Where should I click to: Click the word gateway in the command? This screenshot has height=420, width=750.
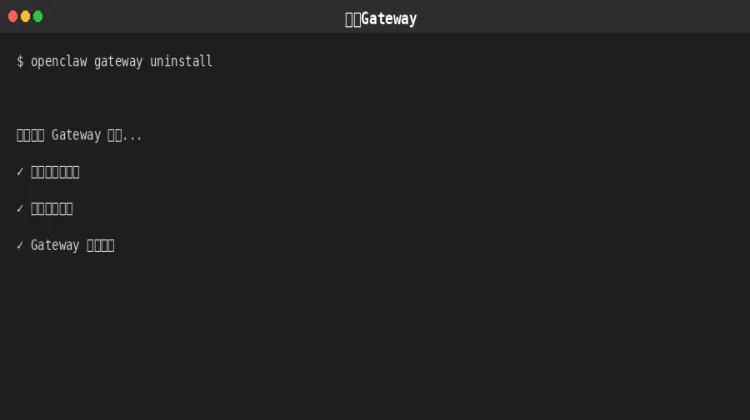point(119,62)
